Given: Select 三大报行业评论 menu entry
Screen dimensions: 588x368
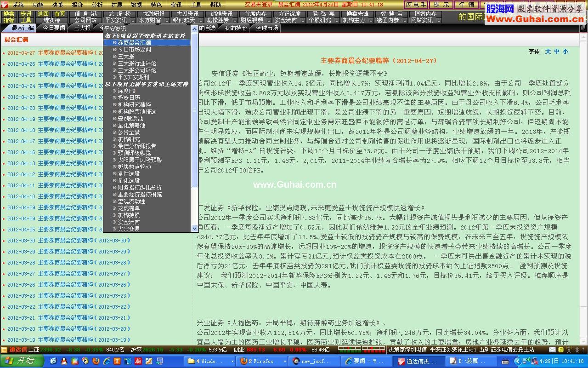Looking at the screenshot, I should click(x=147, y=63).
